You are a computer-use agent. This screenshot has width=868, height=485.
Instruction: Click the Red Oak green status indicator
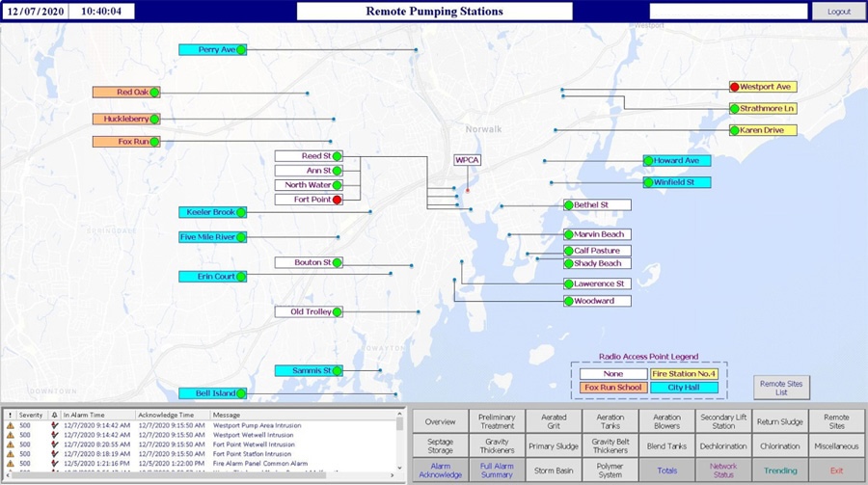click(154, 93)
